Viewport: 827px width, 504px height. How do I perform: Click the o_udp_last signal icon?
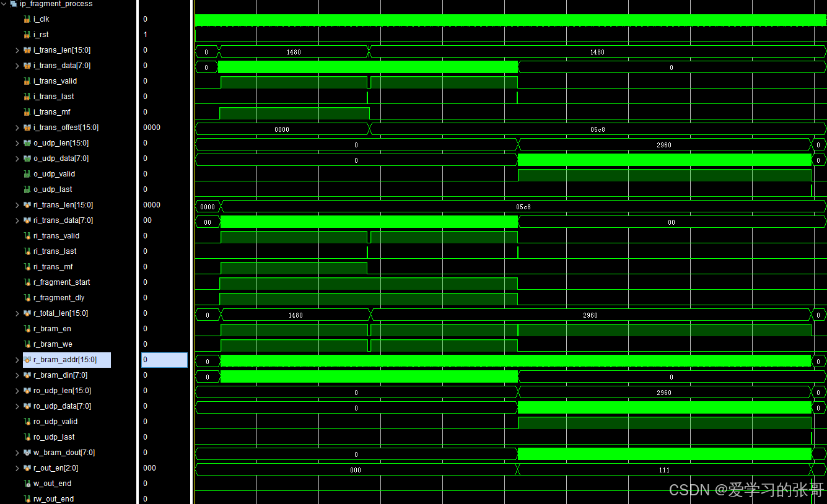(x=27, y=189)
